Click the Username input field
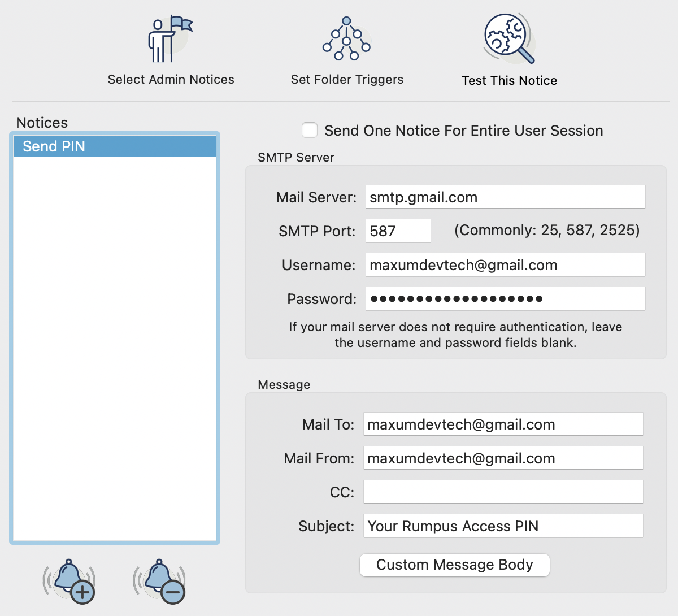 click(505, 265)
